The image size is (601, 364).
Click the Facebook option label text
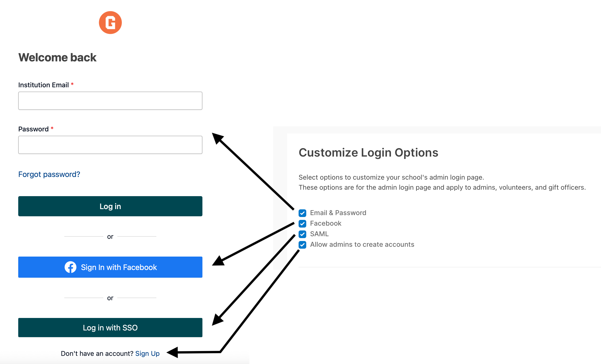326,223
